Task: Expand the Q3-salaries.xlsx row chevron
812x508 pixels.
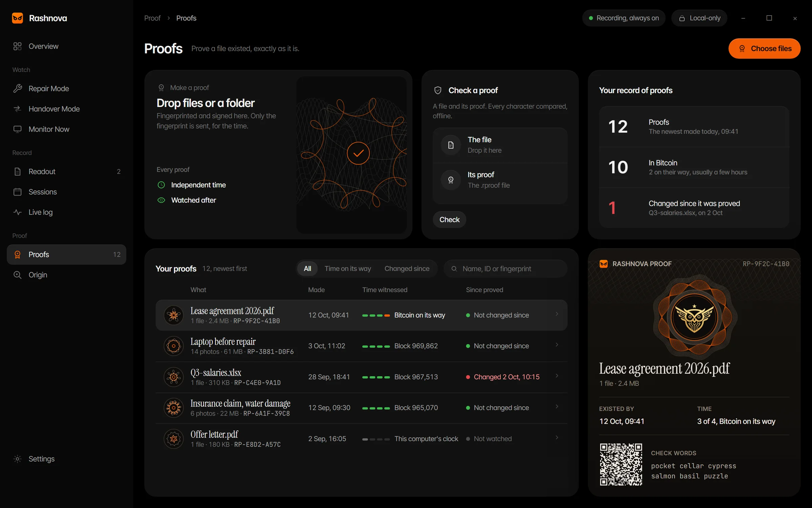Action: (557, 376)
